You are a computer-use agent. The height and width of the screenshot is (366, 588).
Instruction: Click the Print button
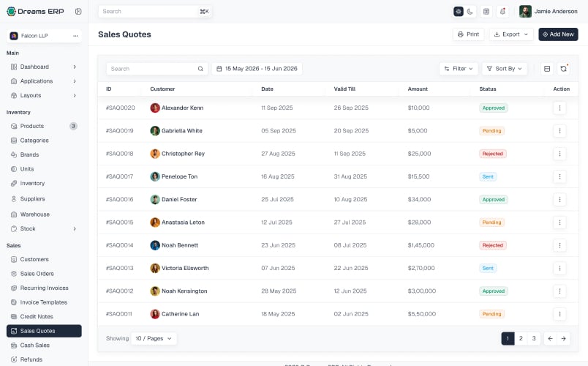click(x=468, y=34)
